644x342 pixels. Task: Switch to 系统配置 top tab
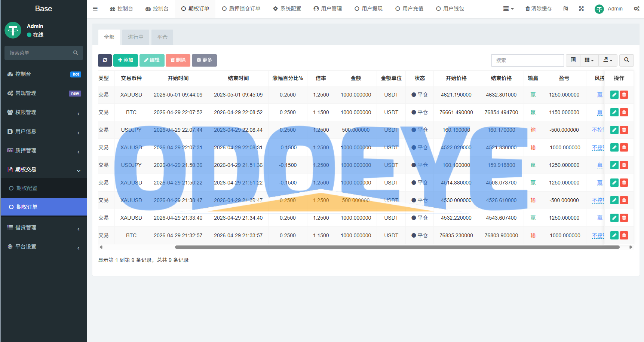pyautogui.click(x=287, y=9)
